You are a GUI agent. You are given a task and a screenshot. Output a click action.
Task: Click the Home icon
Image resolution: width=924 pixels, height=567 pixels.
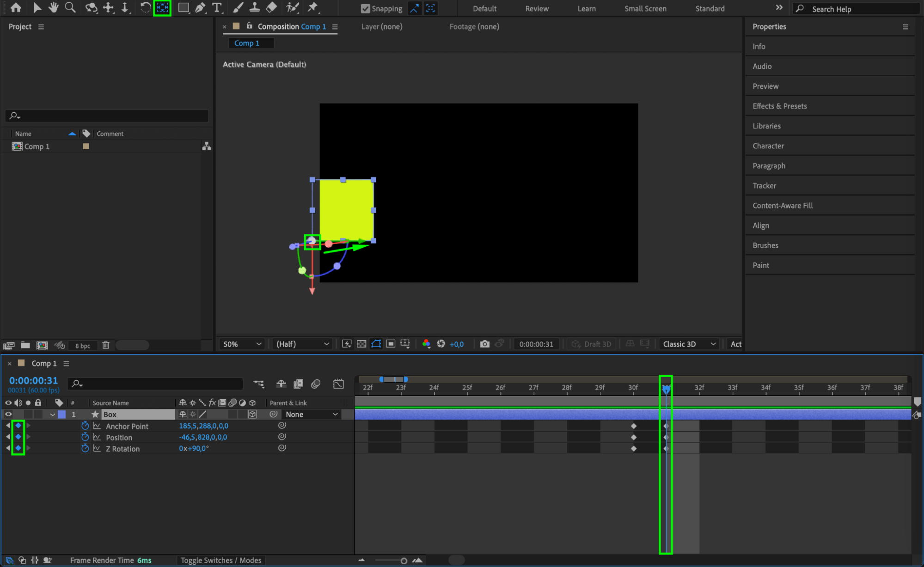tap(16, 7)
